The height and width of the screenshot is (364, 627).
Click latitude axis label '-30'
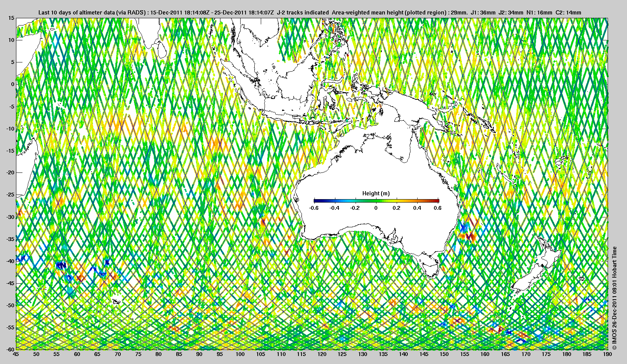point(10,217)
